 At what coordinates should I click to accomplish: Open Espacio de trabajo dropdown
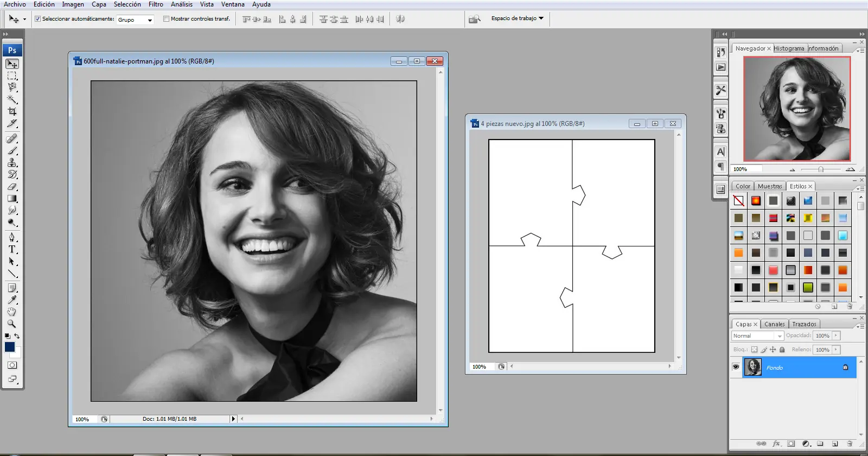(x=518, y=18)
